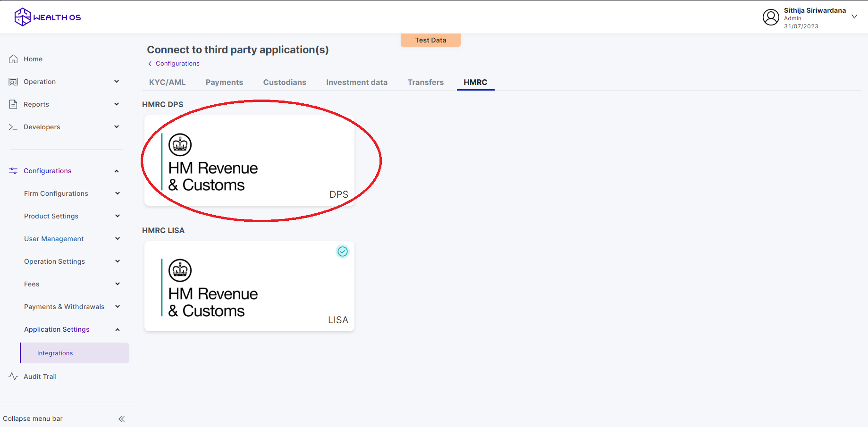Click the page title Connect to third party application(s)
Viewport: 868px width, 427px height.
pos(238,50)
